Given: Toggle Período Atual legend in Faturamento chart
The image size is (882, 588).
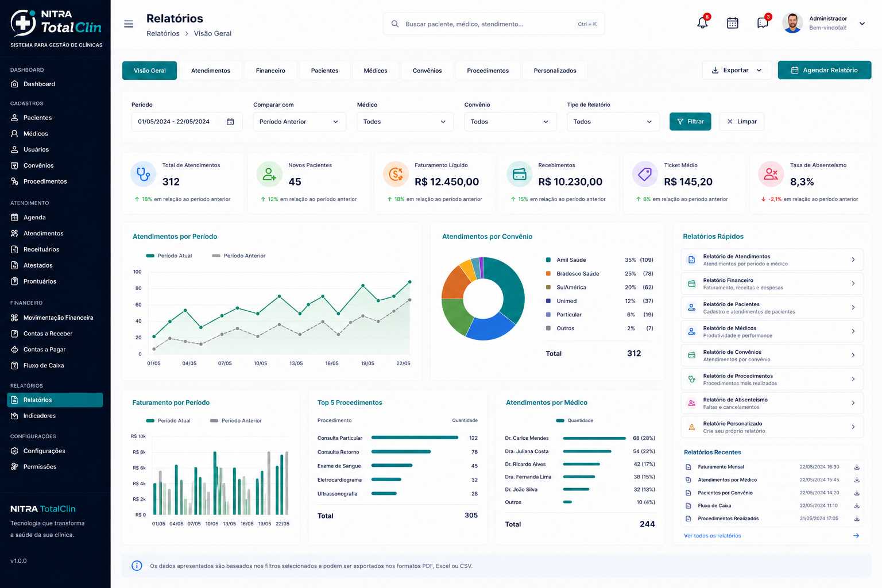Looking at the screenshot, I should click(x=168, y=420).
